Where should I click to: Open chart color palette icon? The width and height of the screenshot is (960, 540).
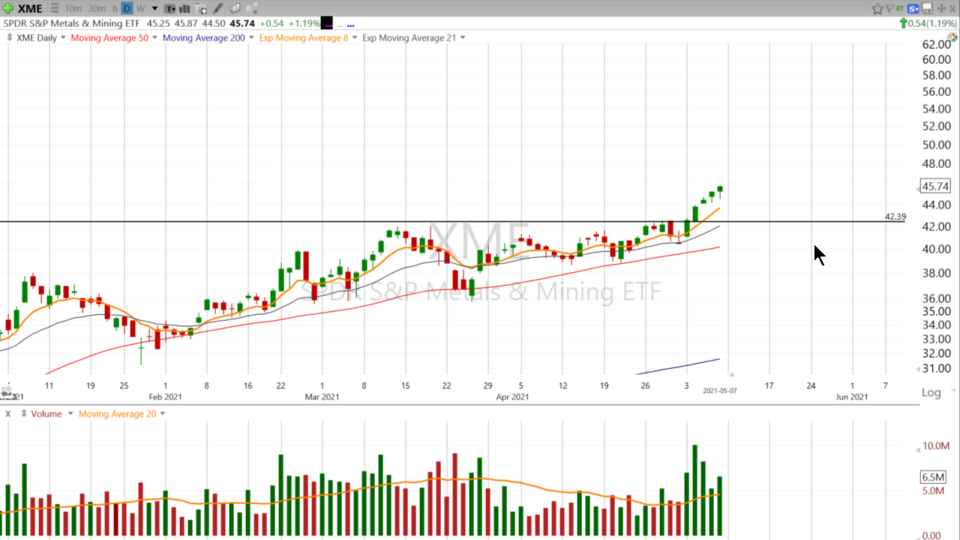click(952, 37)
